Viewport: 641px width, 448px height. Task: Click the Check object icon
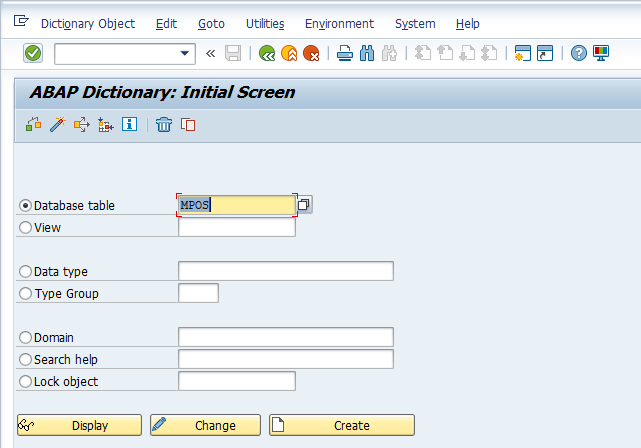(x=34, y=125)
